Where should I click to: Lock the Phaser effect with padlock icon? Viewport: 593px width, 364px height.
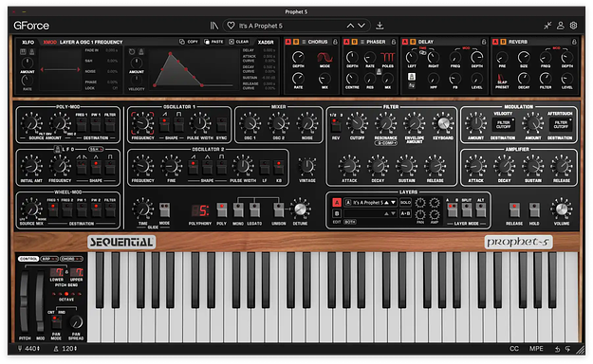394,42
